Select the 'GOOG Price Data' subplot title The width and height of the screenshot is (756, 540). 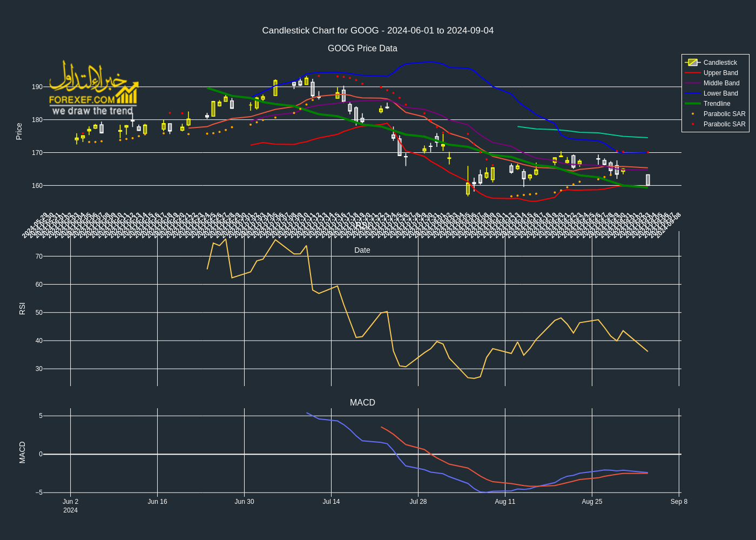(362, 49)
